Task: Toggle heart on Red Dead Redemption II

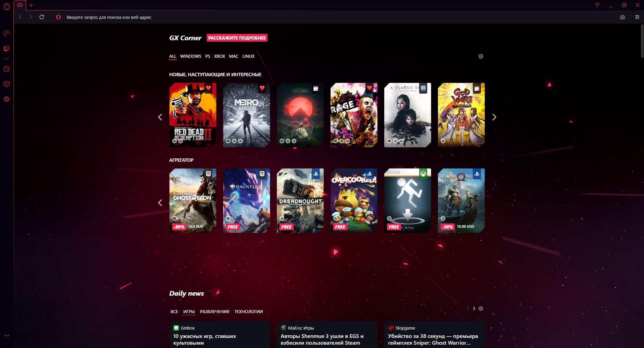Action: (x=208, y=88)
